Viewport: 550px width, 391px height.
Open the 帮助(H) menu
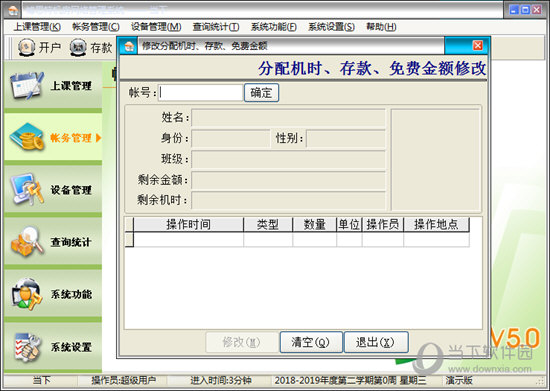pyautogui.click(x=381, y=27)
